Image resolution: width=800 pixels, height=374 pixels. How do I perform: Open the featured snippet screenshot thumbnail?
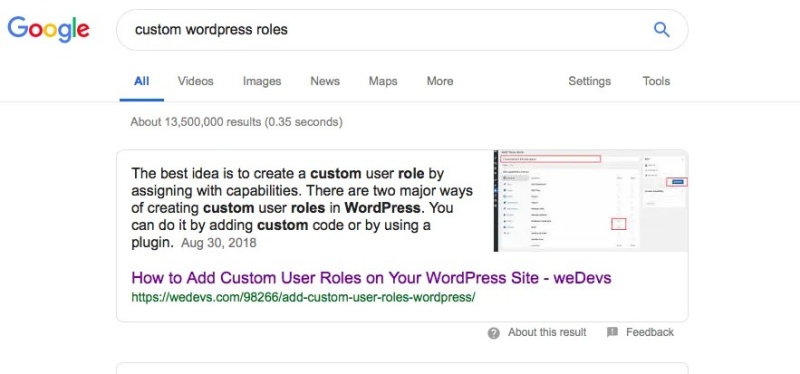(x=591, y=201)
